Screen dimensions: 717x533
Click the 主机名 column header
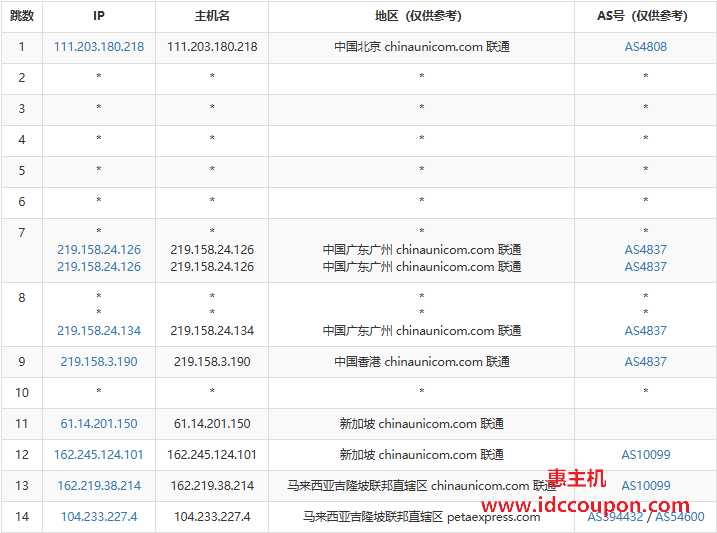click(212, 16)
